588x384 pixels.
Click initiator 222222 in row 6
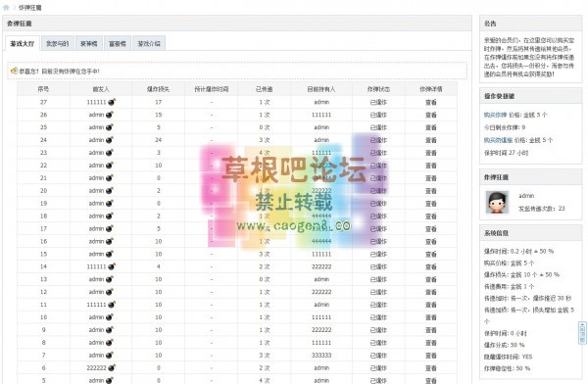96,368
